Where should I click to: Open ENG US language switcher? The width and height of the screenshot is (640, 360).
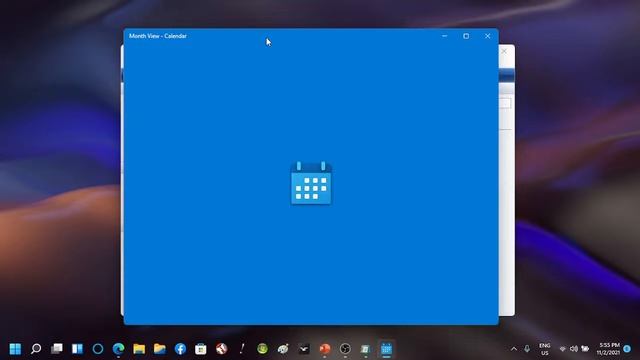(x=545, y=349)
